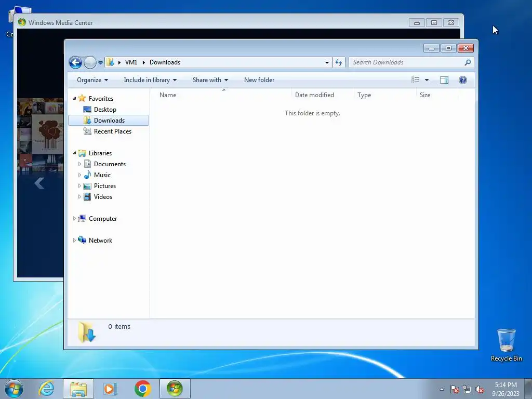Open the clock and date
This screenshot has height=399, width=532.
click(506, 389)
